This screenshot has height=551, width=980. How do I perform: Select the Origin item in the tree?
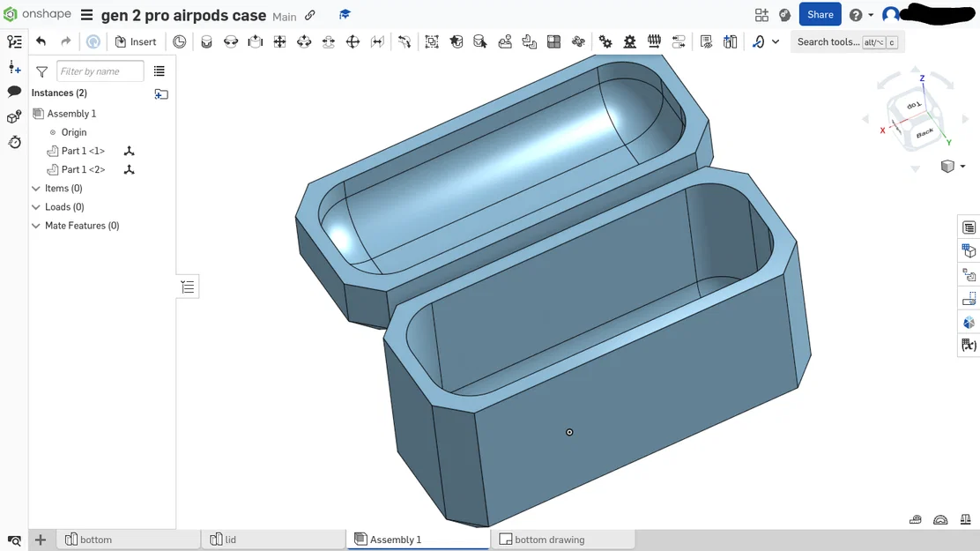click(74, 132)
